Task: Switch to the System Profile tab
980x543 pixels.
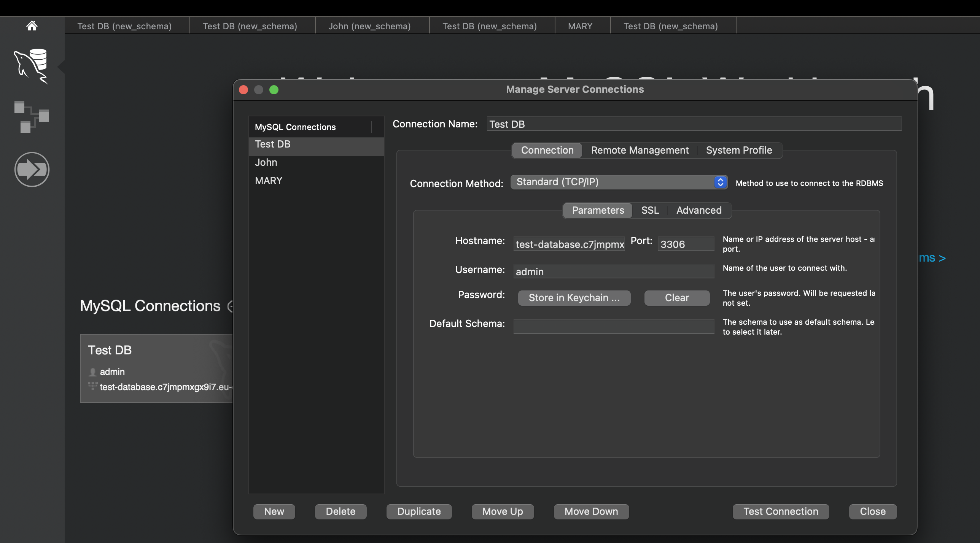Action: point(739,150)
